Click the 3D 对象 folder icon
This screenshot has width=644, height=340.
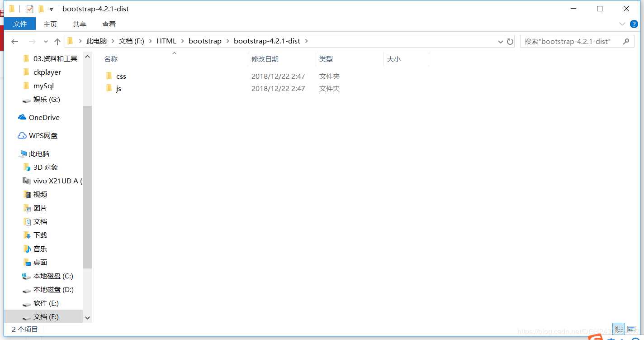27,167
